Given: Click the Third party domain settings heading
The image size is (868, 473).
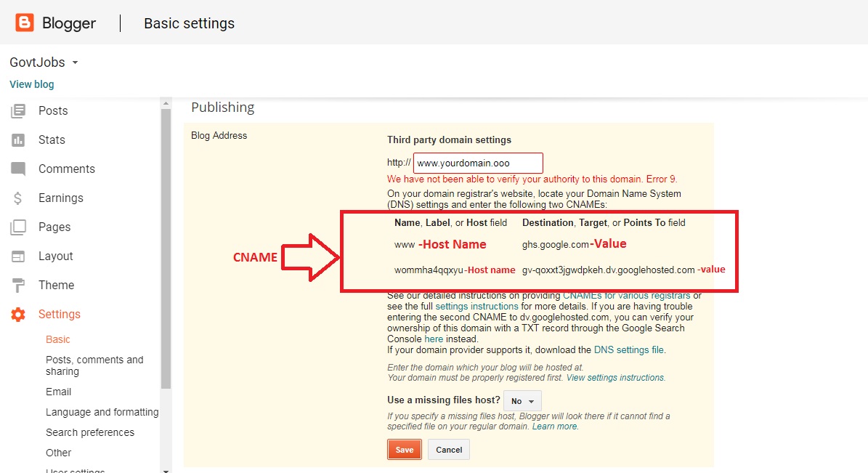Looking at the screenshot, I should [449, 140].
